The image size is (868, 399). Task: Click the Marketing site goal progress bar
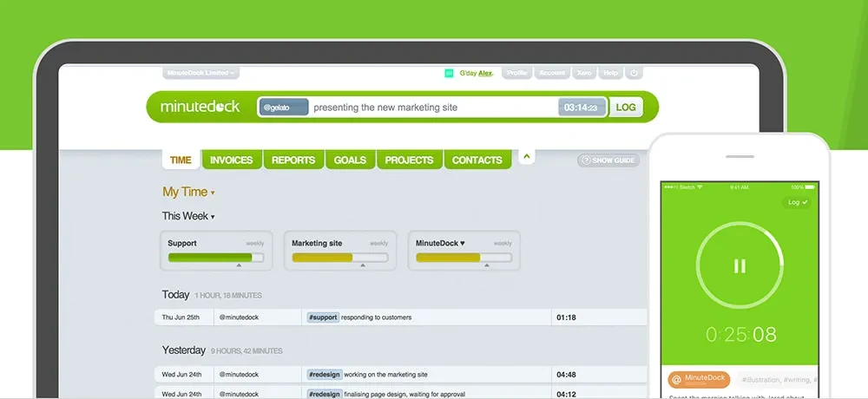click(x=340, y=258)
